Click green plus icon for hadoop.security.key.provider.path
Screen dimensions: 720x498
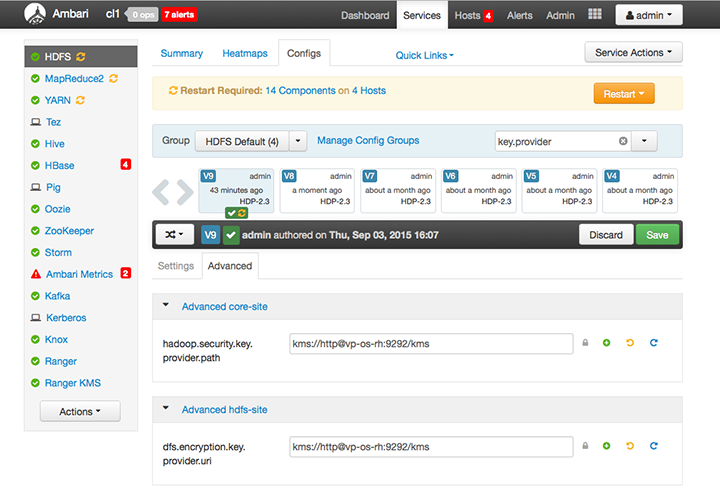pos(606,344)
